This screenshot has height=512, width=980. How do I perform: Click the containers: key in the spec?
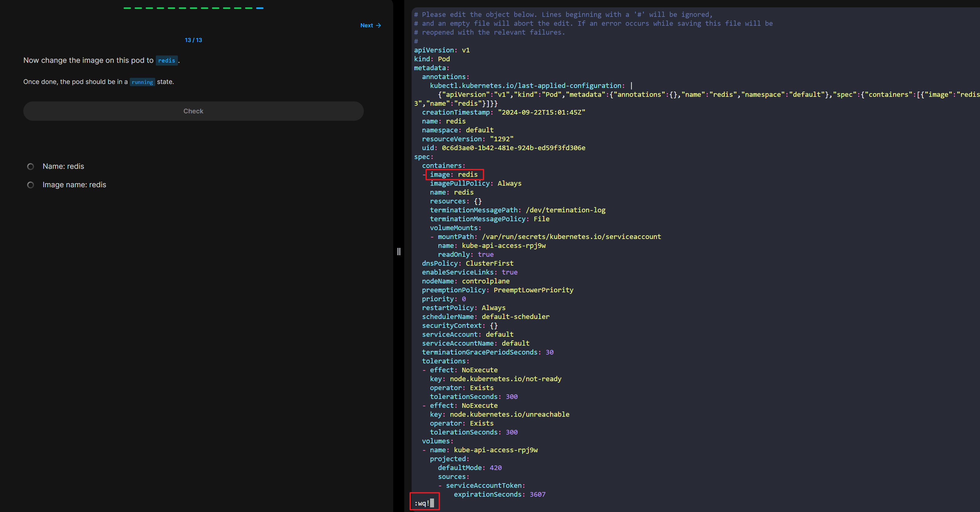point(443,166)
